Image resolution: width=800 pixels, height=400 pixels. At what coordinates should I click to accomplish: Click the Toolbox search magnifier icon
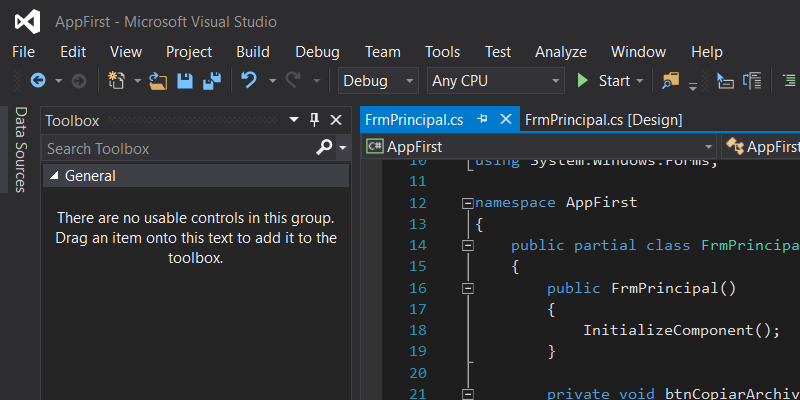click(x=324, y=148)
